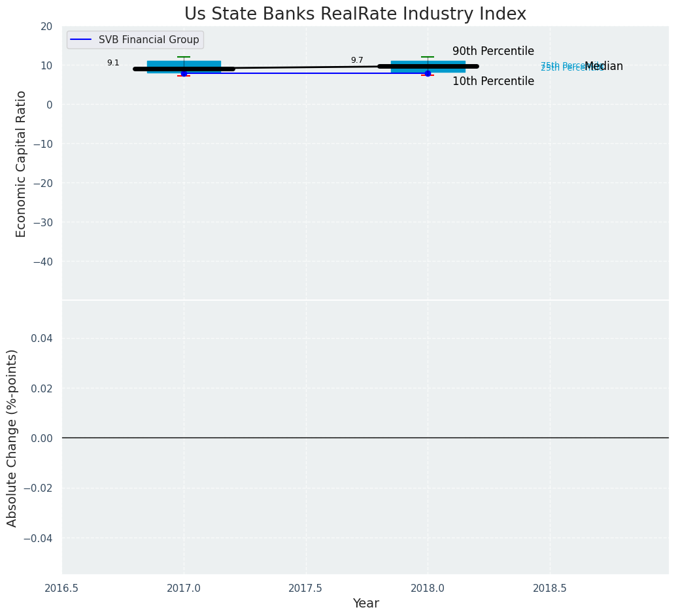Click the Economic Capital Ratio axis label
This screenshot has height=616, width=676.
tap(22, 164)
